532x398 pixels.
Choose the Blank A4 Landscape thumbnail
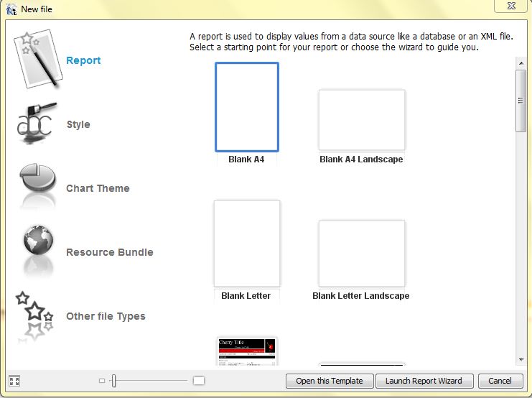362,119
